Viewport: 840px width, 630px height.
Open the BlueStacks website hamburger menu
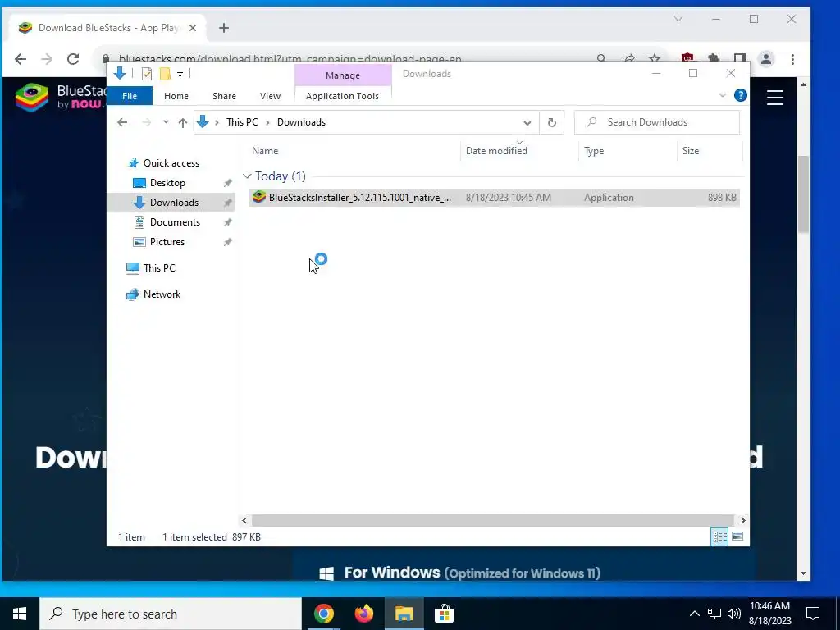775,98
